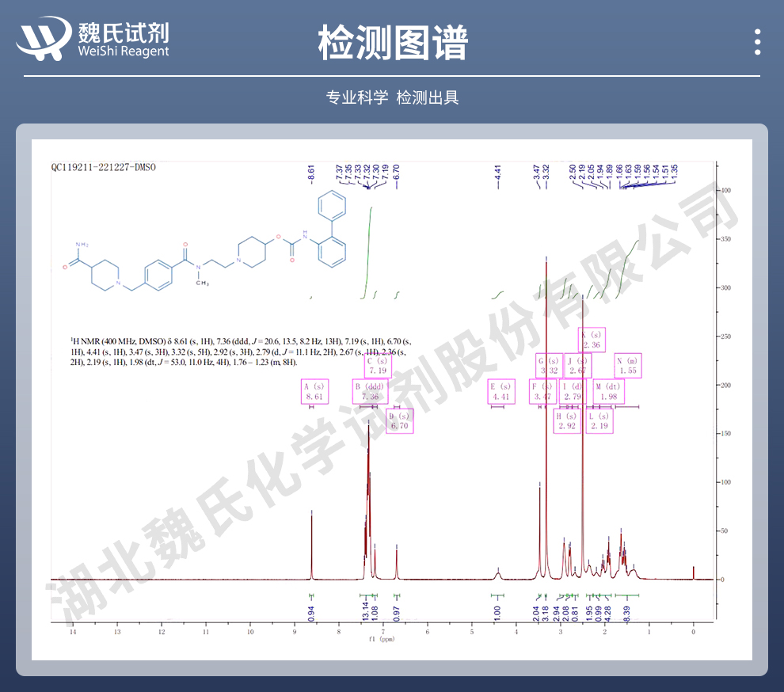Select peak label E (s) 4.41
Screen dimensions: 784x692
point(501,391)
